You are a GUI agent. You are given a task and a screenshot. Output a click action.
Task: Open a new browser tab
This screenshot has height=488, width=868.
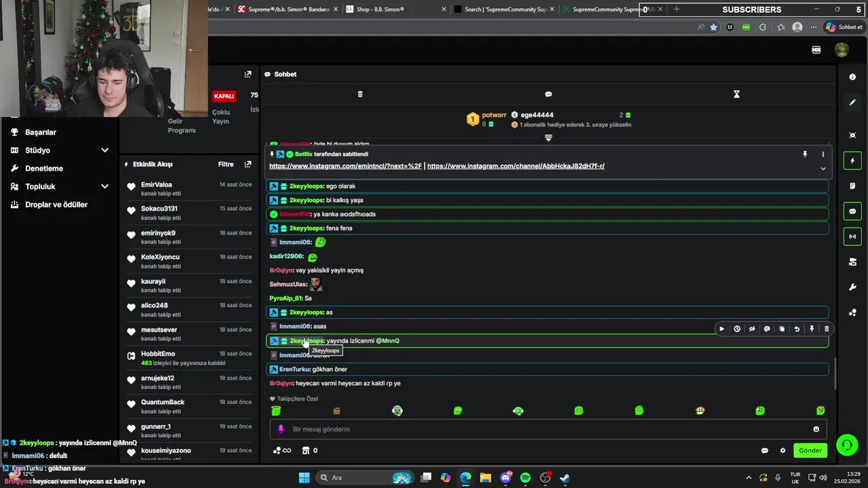tap(676, 9)
